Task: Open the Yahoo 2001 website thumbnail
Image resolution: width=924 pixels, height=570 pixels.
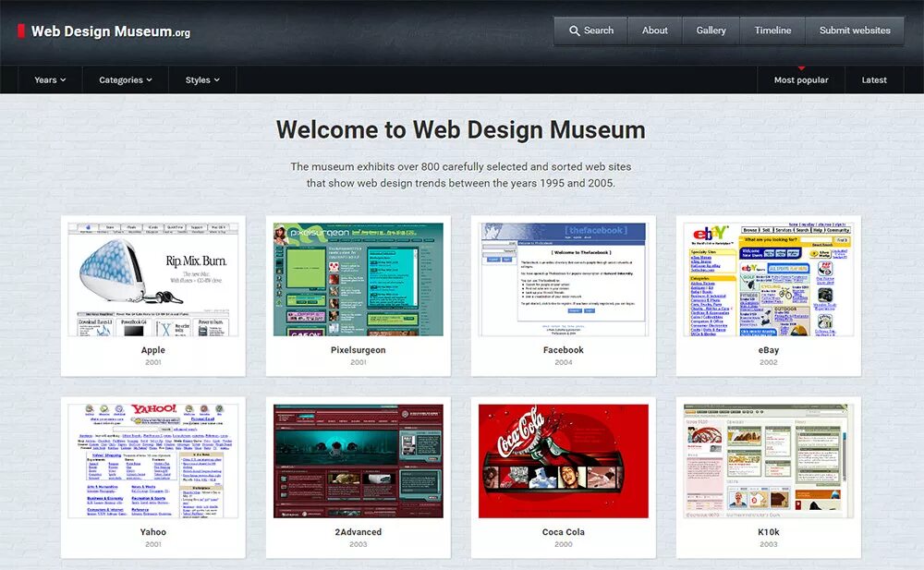Action: click(153, 461)
